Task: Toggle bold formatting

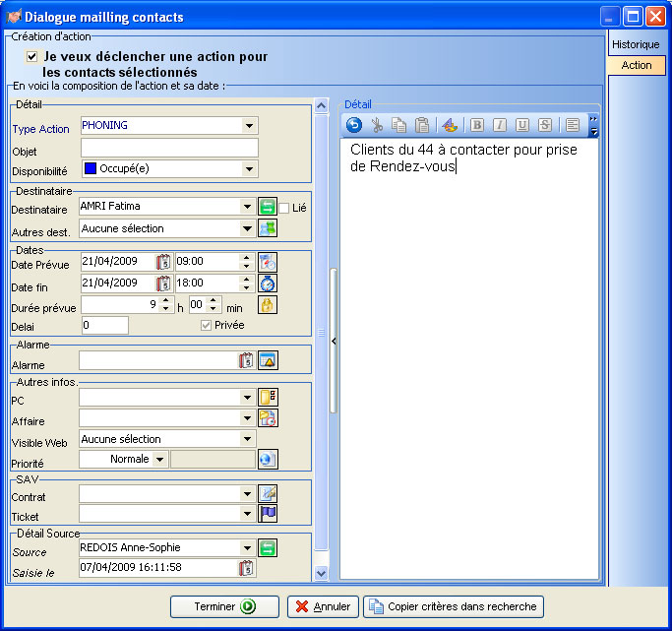Action: (477, 125)
